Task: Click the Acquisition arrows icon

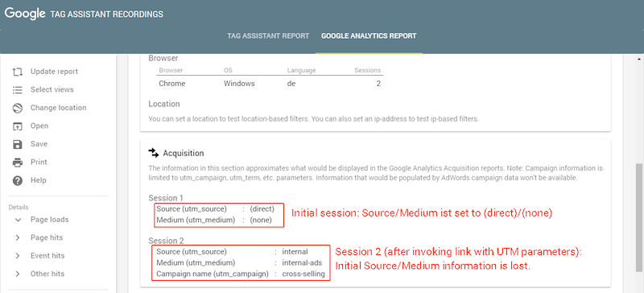Action: click(x=153, y=153)
